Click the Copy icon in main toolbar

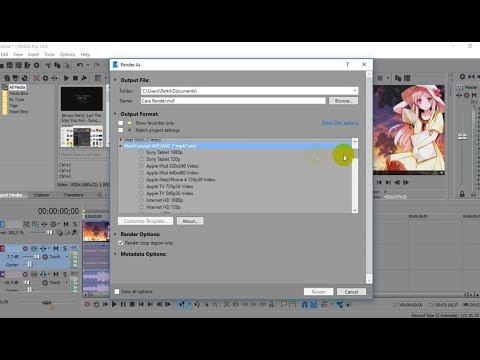point(57,65)
